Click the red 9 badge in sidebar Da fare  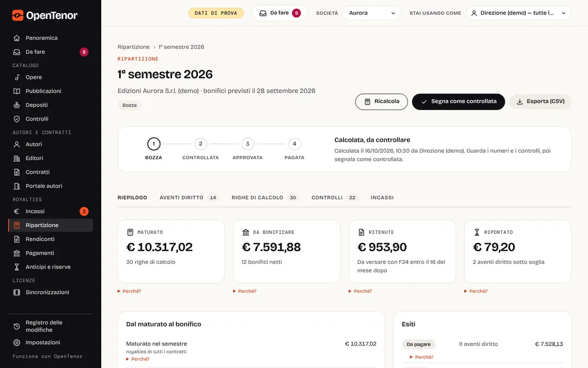click(x=84, y=52)
